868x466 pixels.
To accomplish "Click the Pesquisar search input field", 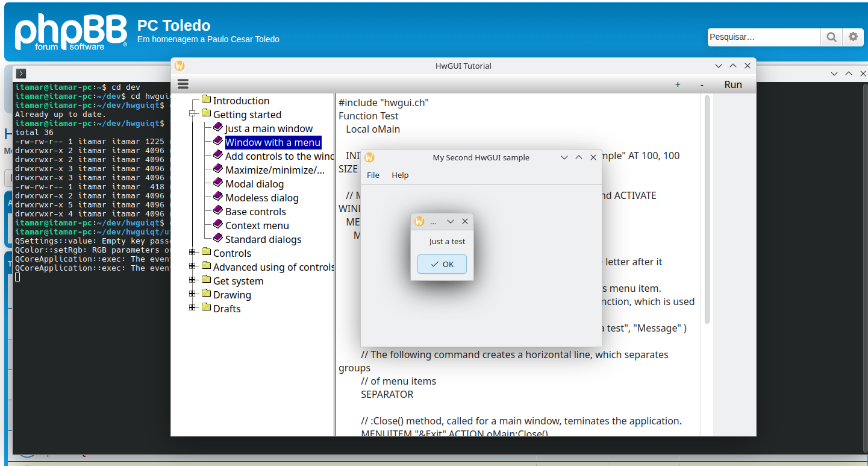I will point(763,37).
